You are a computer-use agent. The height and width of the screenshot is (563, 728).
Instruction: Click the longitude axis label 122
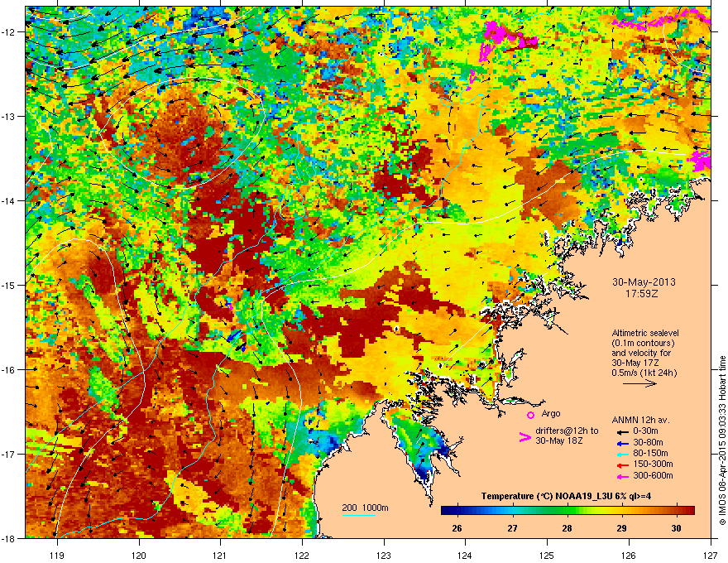coord(302,555)
